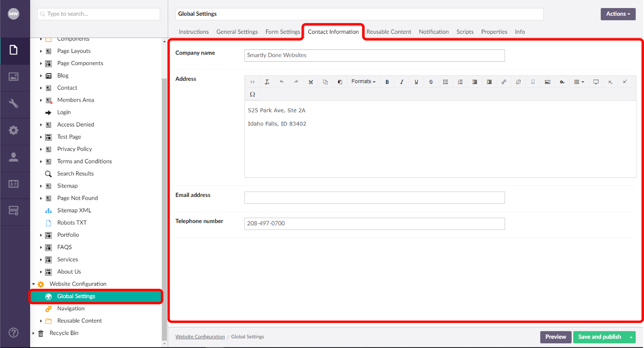Paste into Address editor
This screenshot has width=644, height=348.
pos(340,82)
